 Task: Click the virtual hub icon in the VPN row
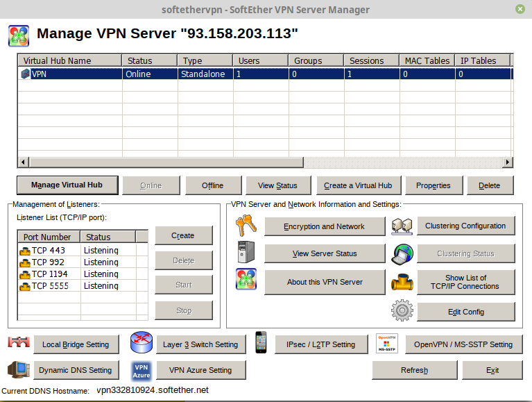pyautogui.click(x=26, y=74)
